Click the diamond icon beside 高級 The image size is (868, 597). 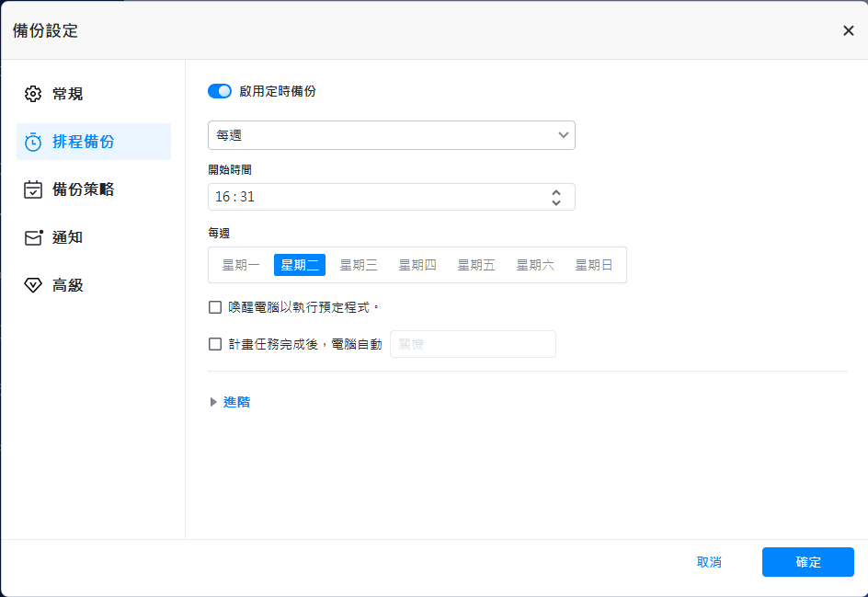(33, 285)
